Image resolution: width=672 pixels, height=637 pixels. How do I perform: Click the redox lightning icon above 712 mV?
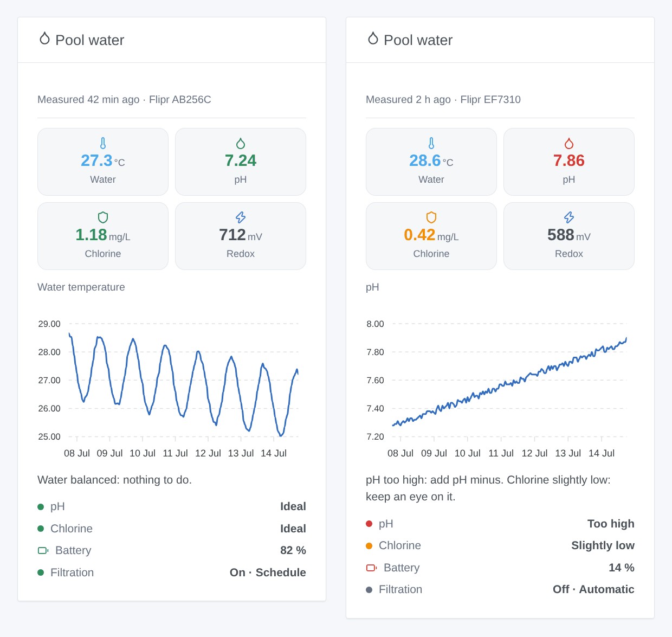point(241,217)
